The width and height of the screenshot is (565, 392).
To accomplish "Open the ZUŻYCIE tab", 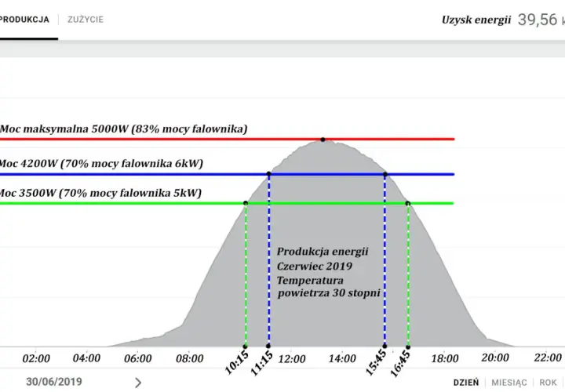I will tap(86, 20).
